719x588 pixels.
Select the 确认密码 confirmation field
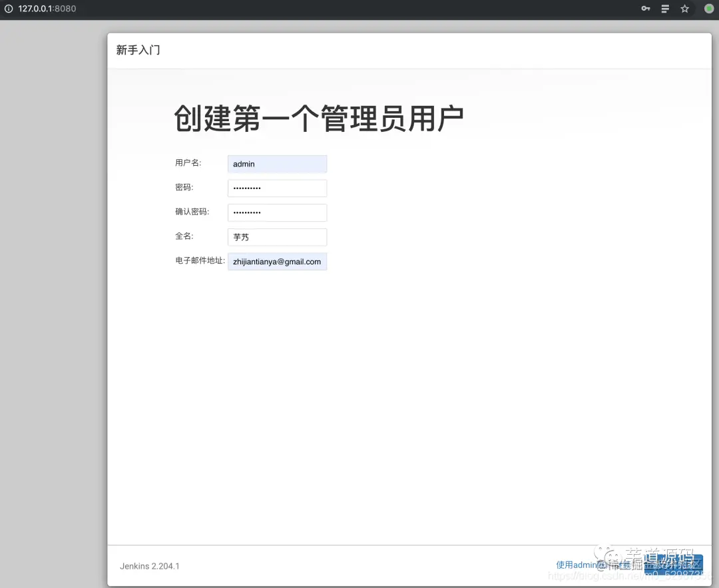pos(277,212)
